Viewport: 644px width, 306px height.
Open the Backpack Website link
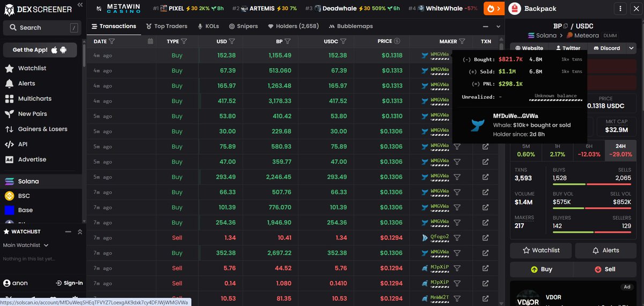click(529, 48)
